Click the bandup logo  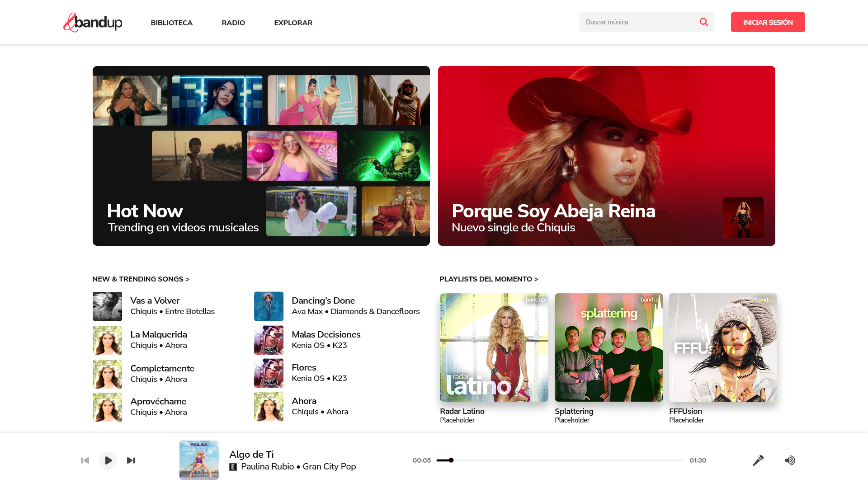(93, 22)
